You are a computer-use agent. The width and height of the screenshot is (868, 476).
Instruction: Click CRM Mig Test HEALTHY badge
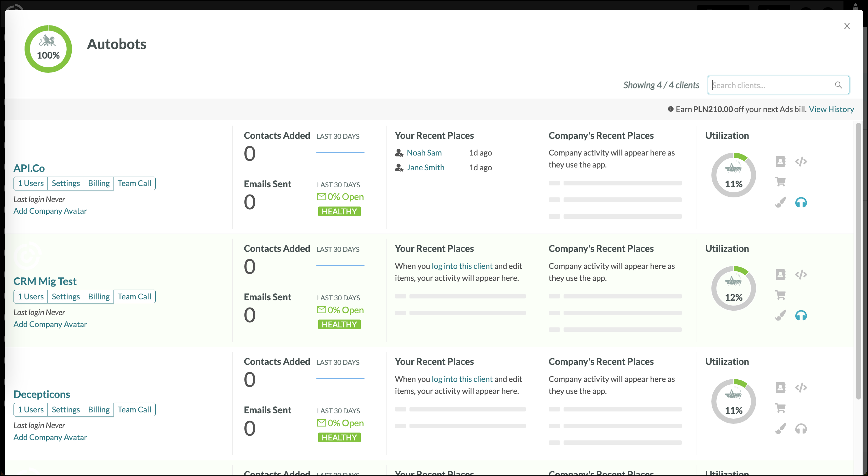click(339, 325)
